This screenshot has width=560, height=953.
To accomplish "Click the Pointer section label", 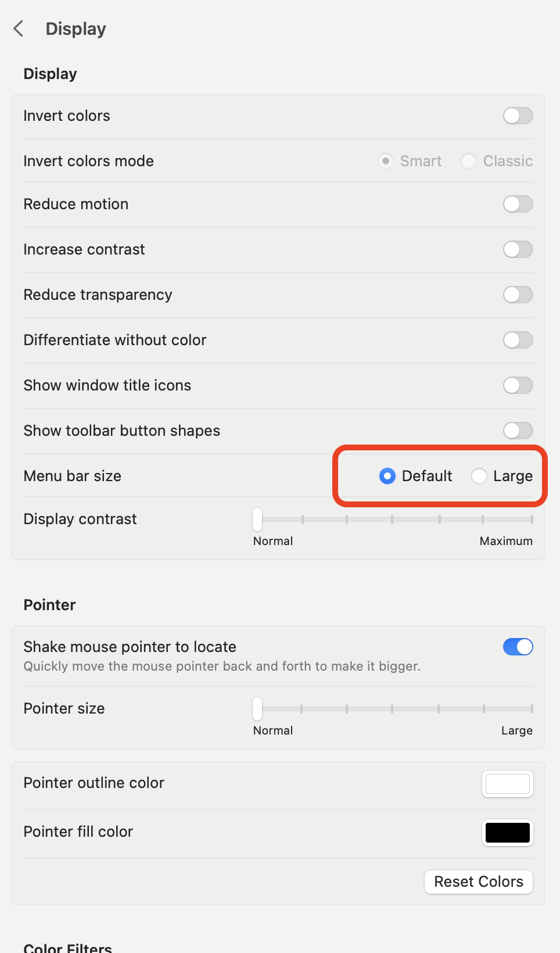I will click(49, 605).
